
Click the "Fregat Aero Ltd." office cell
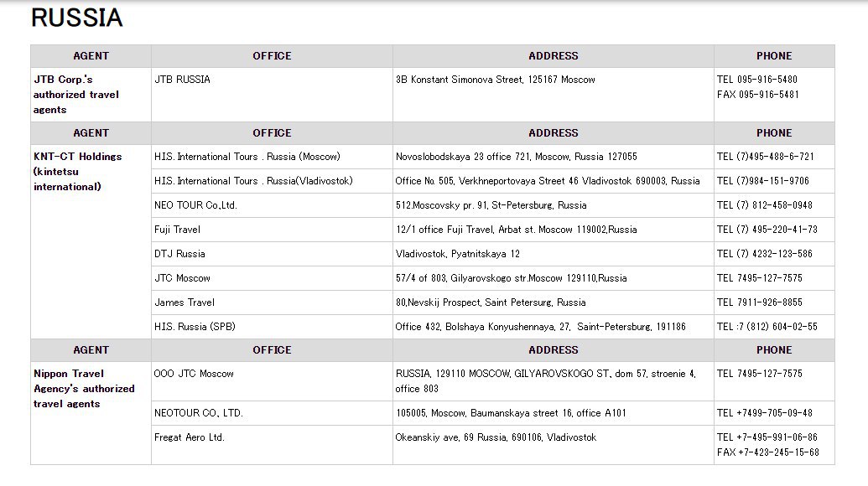pyautogui.click(x=272, y=445)
